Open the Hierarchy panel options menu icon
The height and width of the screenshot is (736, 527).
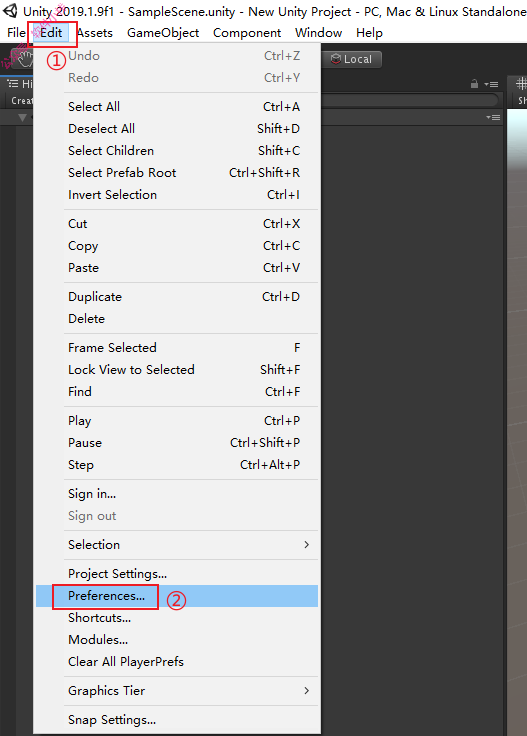(492, 84)
